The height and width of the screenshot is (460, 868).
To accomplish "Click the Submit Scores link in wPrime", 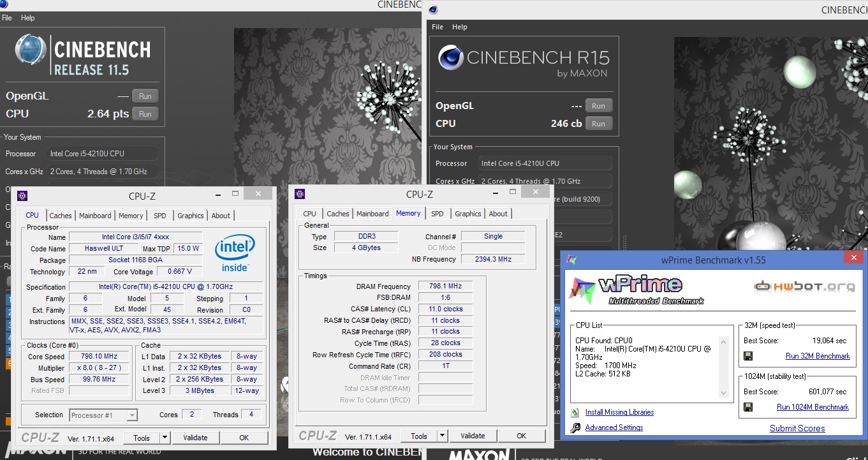I will (x=797, y=429).
